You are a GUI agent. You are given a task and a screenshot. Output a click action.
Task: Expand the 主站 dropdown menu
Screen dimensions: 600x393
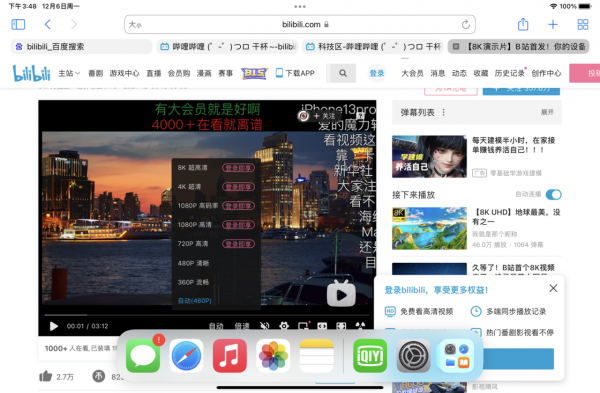point(69,73)
